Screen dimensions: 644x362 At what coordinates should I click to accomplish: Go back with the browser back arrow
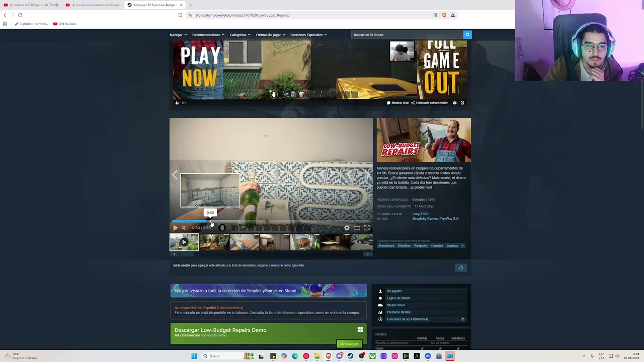pos(5,15)
